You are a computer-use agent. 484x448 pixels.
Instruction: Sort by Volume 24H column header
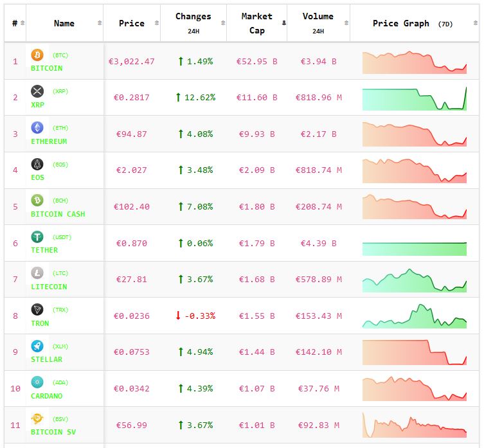pyautogui.click(x=318, y=23)
